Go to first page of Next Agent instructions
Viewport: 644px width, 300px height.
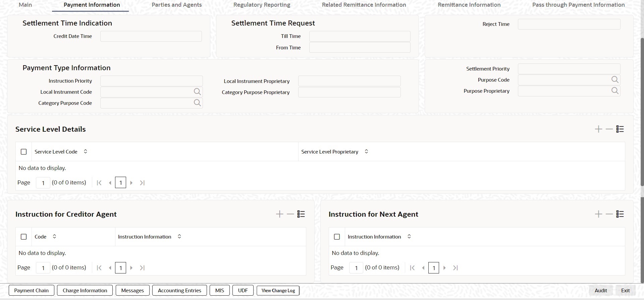[412, 268]
